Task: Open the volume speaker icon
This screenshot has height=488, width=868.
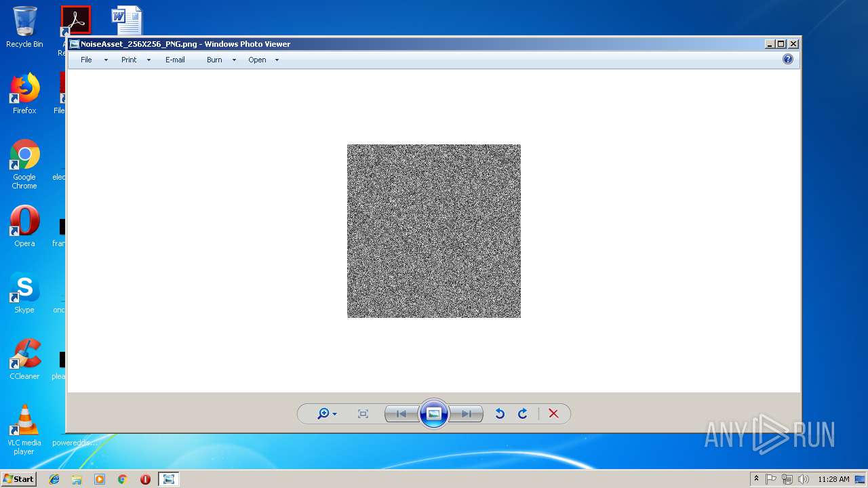Action: tap(804, 479)
